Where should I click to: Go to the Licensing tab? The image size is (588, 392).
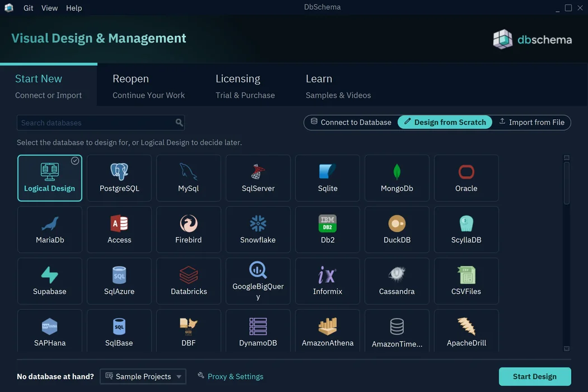[x=245, y=86]
